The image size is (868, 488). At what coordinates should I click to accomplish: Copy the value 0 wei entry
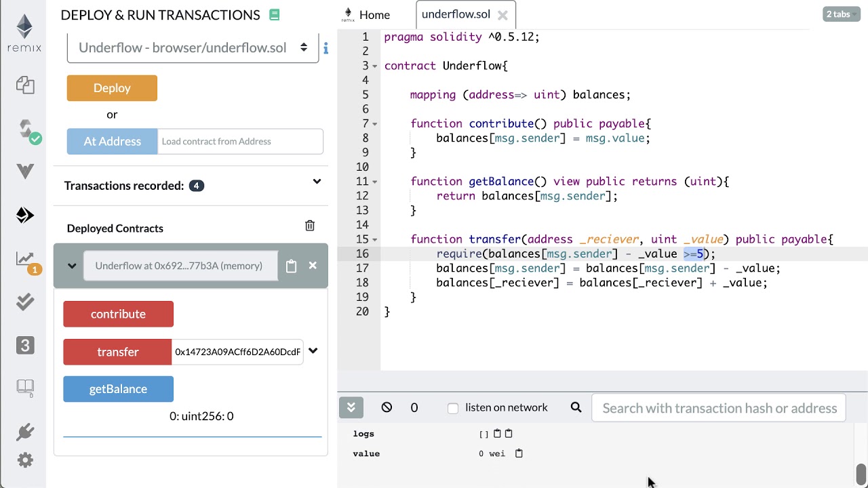pos(519,453)
